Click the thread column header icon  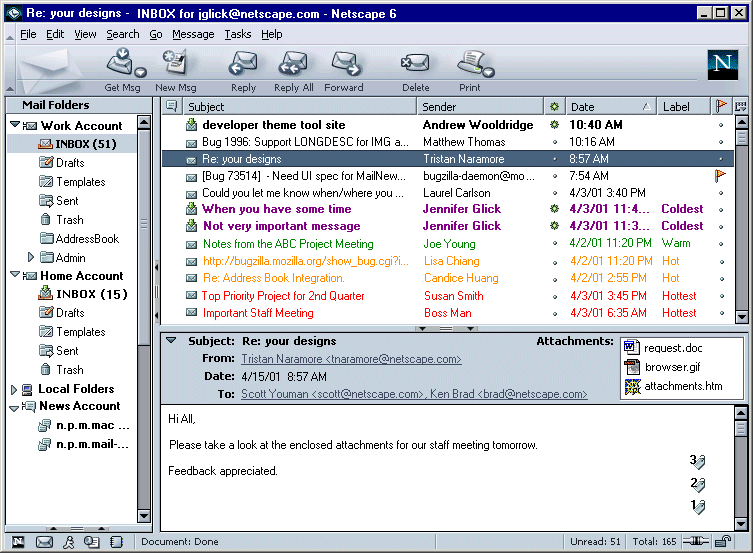[x=171, y=106]
